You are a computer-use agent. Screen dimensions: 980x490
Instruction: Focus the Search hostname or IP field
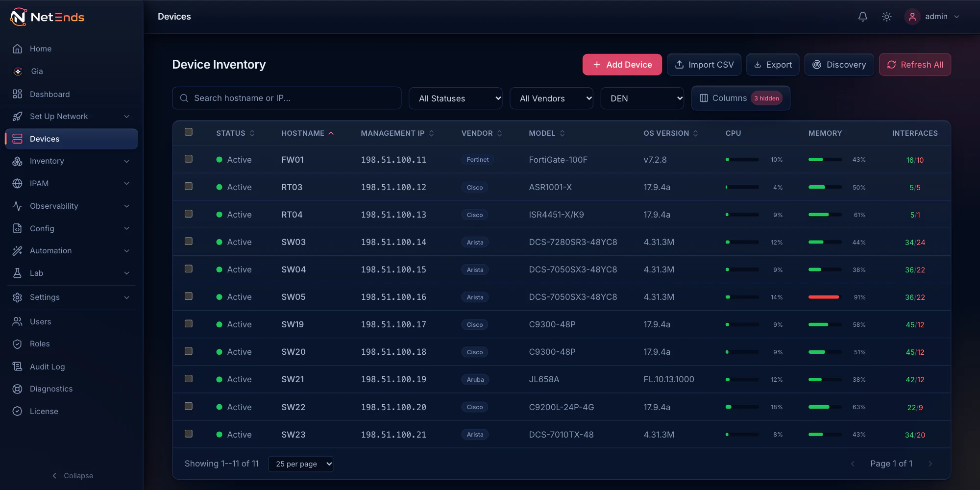click(287, 98)
